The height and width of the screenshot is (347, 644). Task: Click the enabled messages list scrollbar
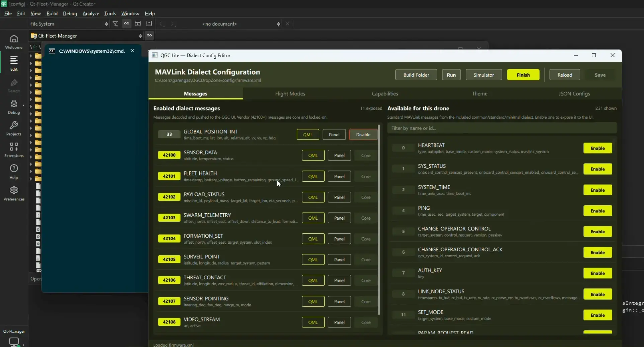pyautogui.click(x=379, y=220)
